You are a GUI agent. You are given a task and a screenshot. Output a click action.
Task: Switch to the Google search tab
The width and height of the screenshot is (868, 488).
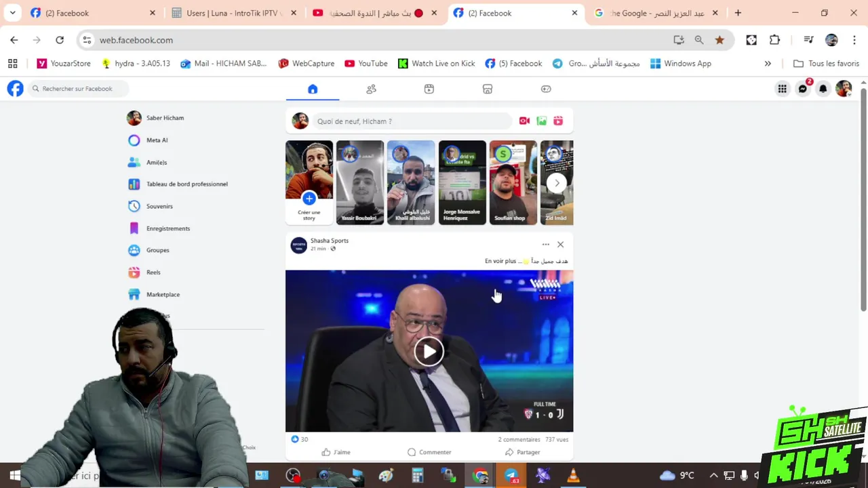tap(656, 13)
